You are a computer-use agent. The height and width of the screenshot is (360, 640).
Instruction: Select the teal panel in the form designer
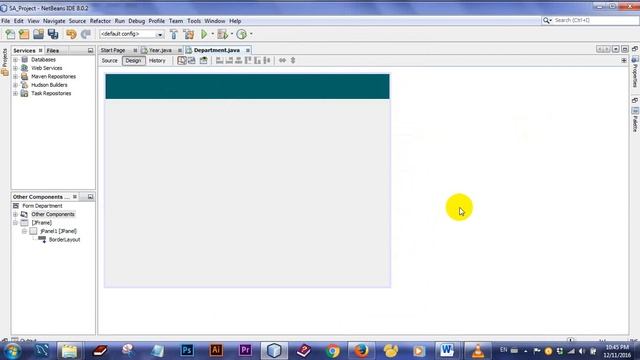coord(247,87)
